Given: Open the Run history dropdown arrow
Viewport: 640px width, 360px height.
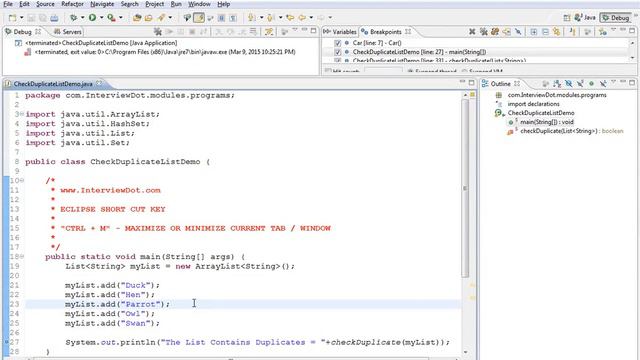Looking at the screenshot, I should pyautogui.click(x=101, y=18).
